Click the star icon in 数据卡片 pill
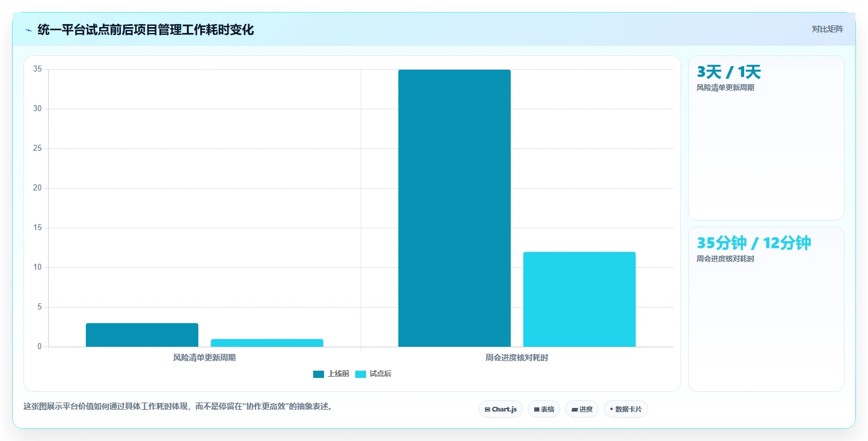 [611, 409]
